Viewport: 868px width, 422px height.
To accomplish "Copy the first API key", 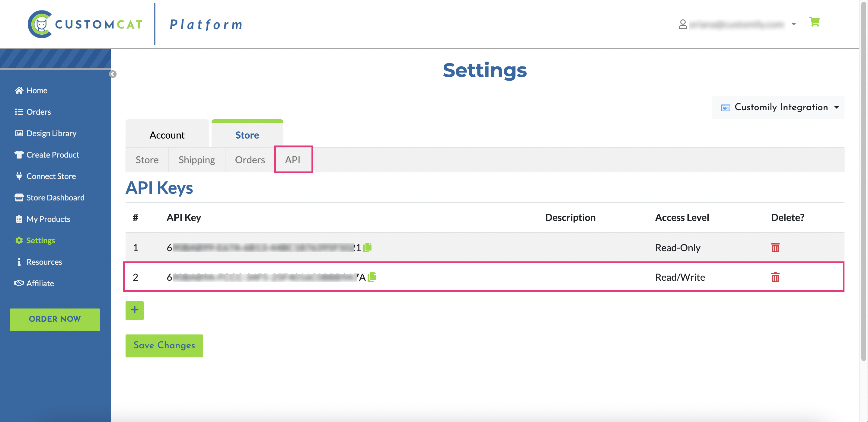I will [x=367, y=248].
